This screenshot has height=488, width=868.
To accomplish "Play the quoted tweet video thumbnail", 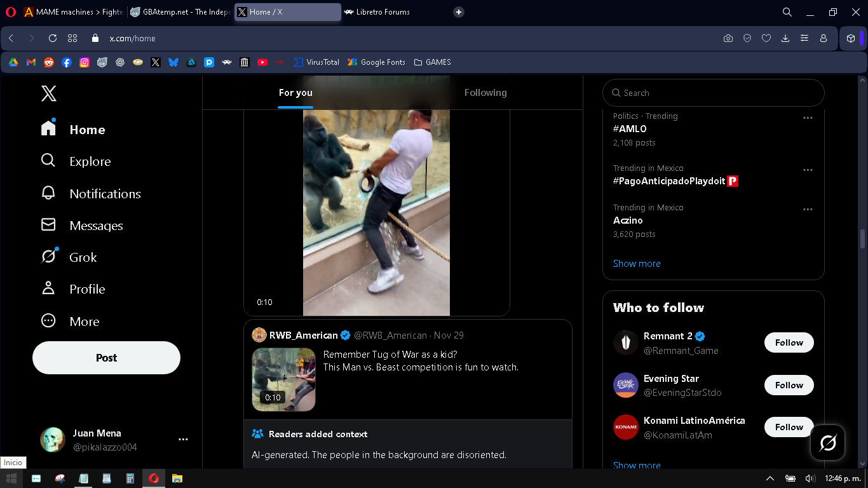I will pos(283,379).
